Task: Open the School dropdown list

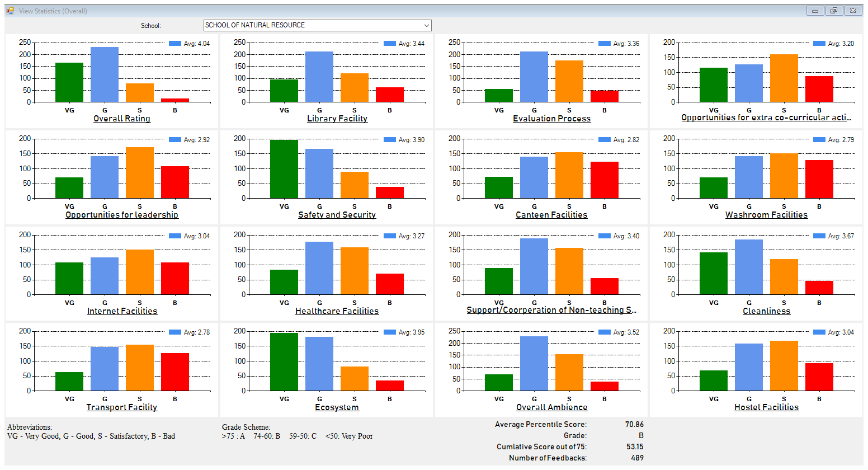Action: click(x=426, y=26)
